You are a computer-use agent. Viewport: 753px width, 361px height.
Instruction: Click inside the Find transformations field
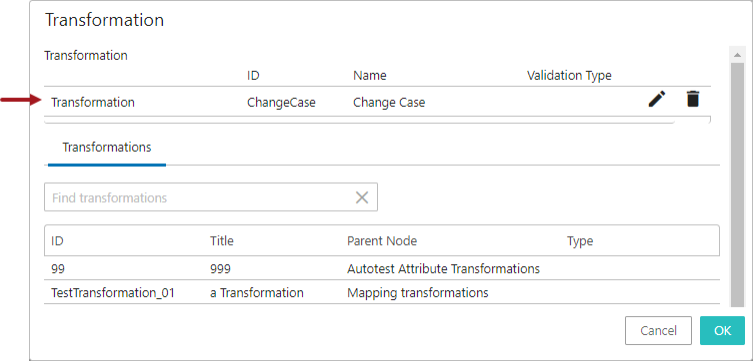[199, 197]
